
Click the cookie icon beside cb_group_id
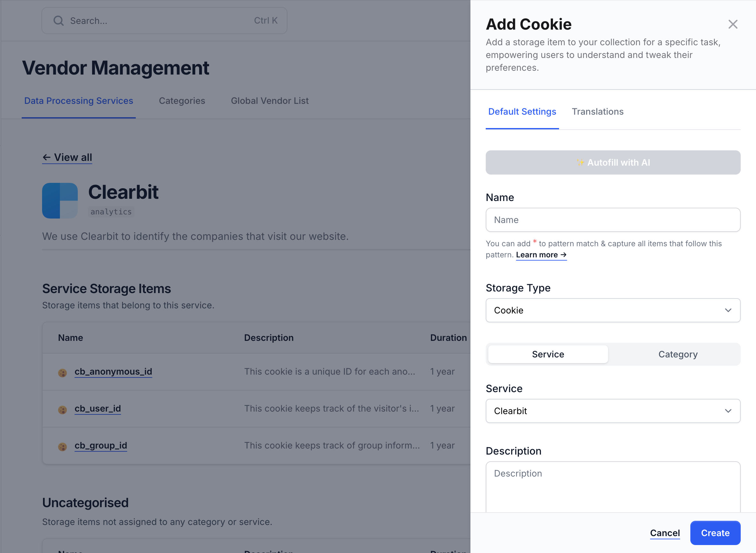[x=62, y=447]
